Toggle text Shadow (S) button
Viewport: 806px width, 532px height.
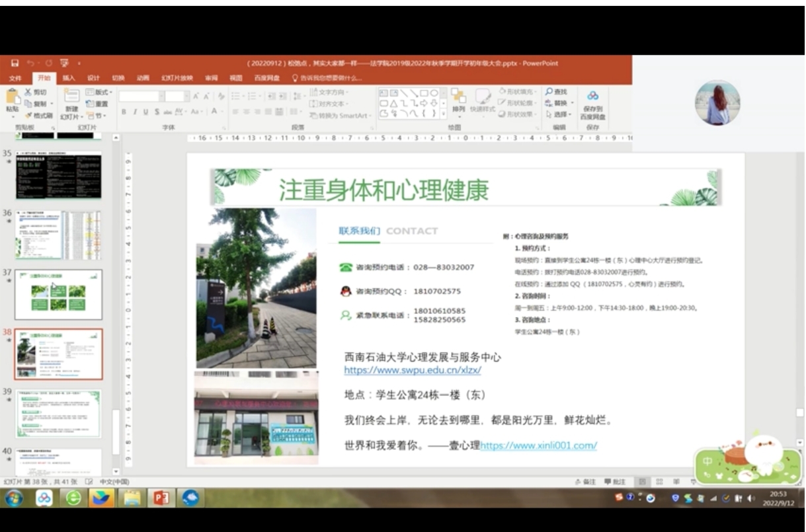157,112
